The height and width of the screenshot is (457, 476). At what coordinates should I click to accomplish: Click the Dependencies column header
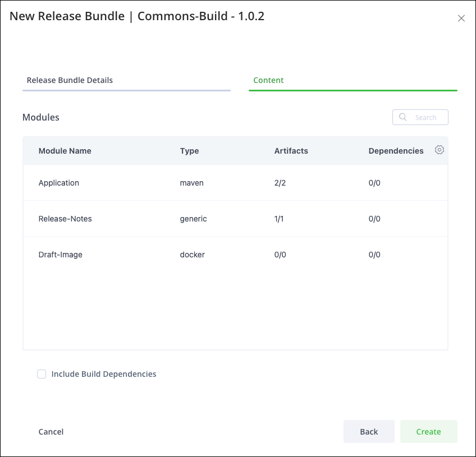396,151
